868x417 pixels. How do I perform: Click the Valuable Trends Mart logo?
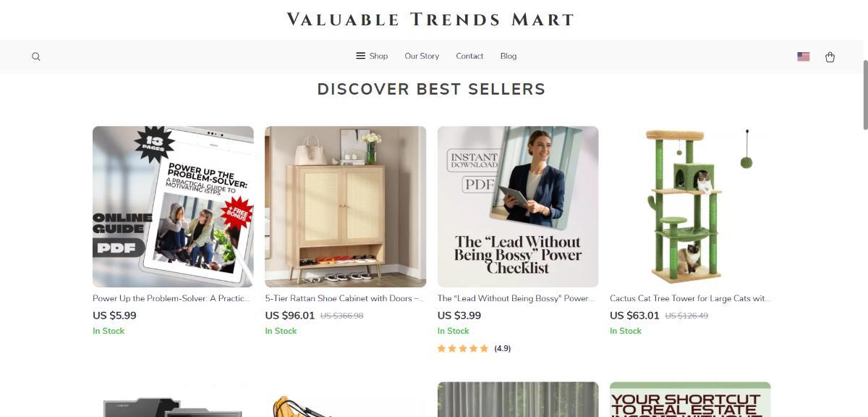pyautogui.click(x=430, y=20)
